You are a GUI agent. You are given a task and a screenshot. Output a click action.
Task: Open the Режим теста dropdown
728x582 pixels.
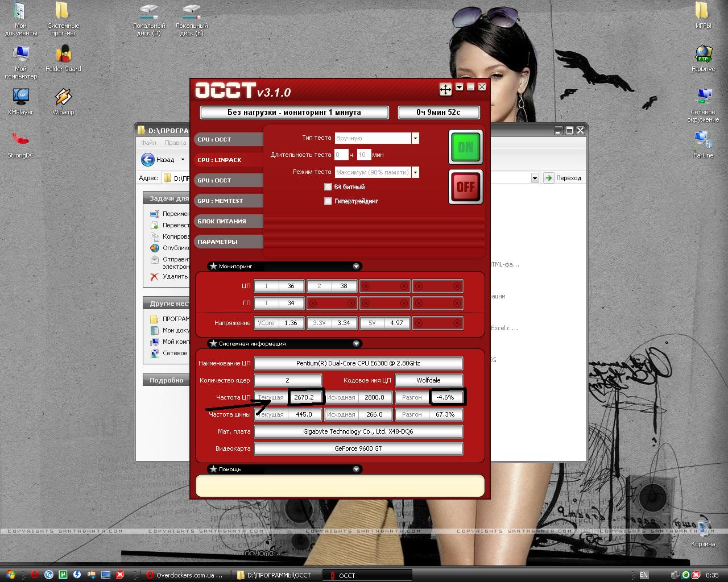(415, 172)
